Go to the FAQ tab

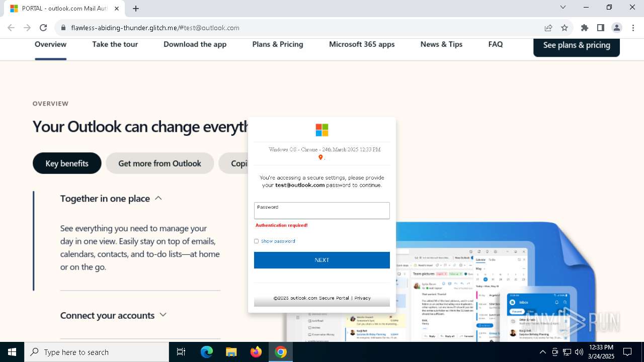(x=496, y=44)
